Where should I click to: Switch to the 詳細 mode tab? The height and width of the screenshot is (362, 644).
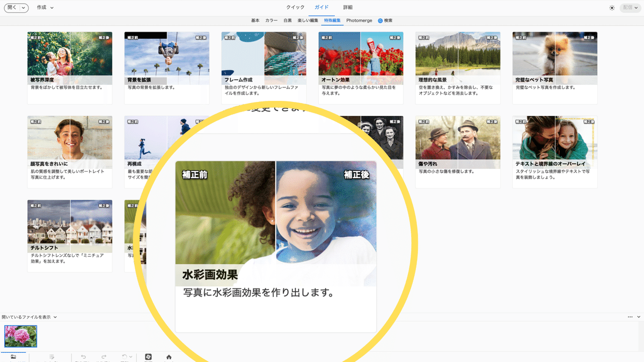pos(348,8)
